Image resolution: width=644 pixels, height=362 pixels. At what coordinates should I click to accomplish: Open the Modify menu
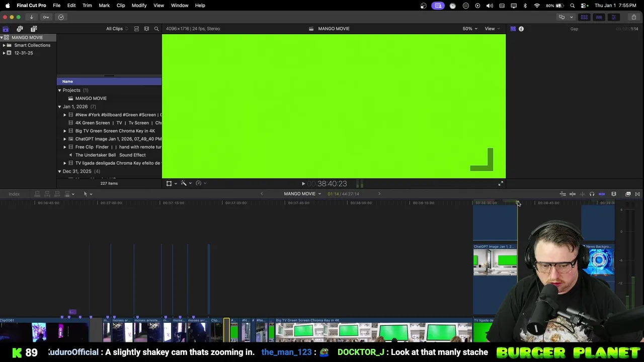[139, 6]
